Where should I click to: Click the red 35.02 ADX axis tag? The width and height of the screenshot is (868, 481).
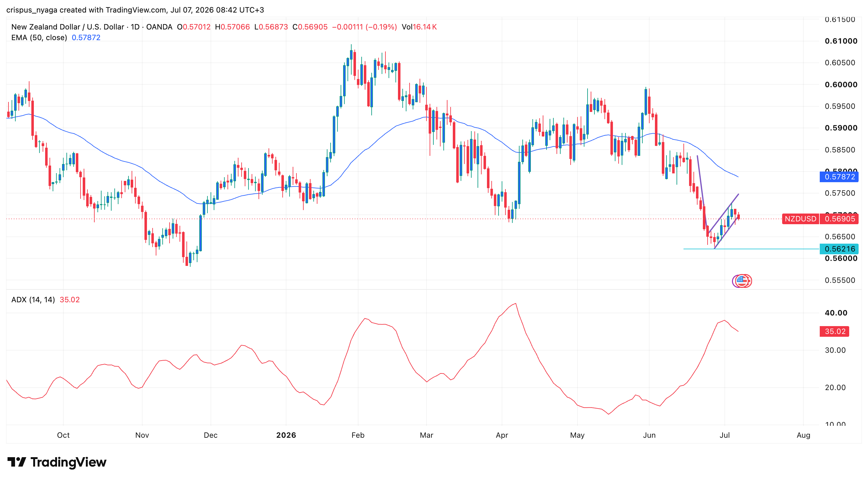834,331
